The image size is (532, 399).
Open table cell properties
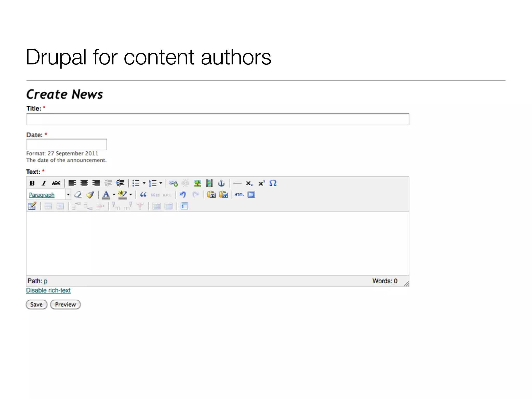[60, 206]
